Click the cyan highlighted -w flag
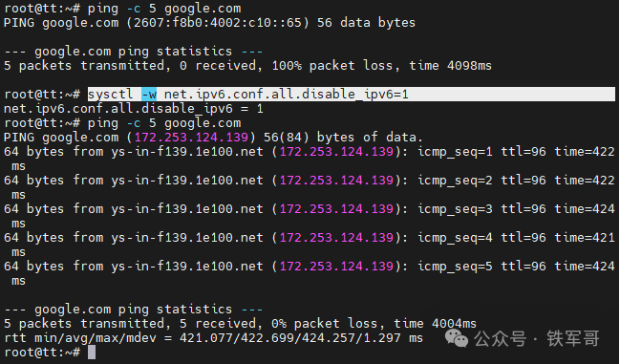 149,94
